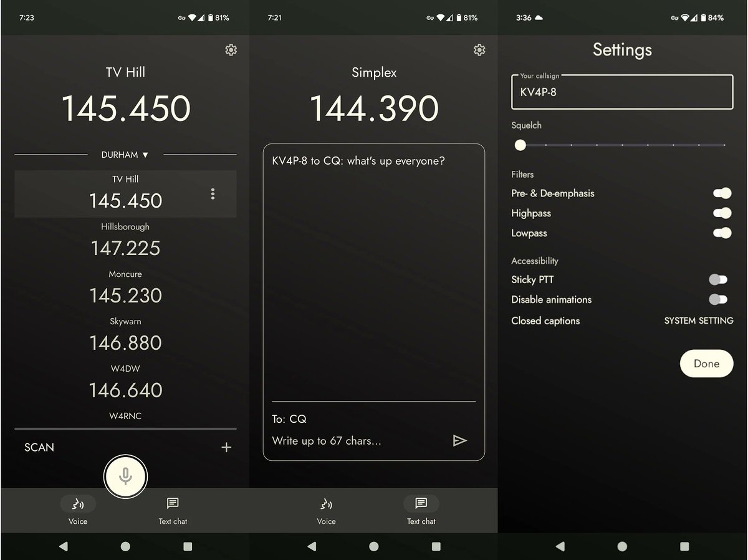Select Voice tab on Simplex screen

pyautogui.click(x=326, y=510)
